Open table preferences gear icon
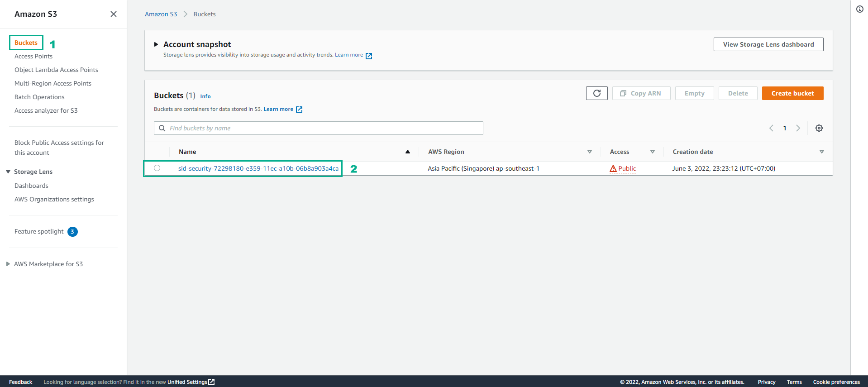This screenshot has height=387, width=868. [x=819, y=128]
